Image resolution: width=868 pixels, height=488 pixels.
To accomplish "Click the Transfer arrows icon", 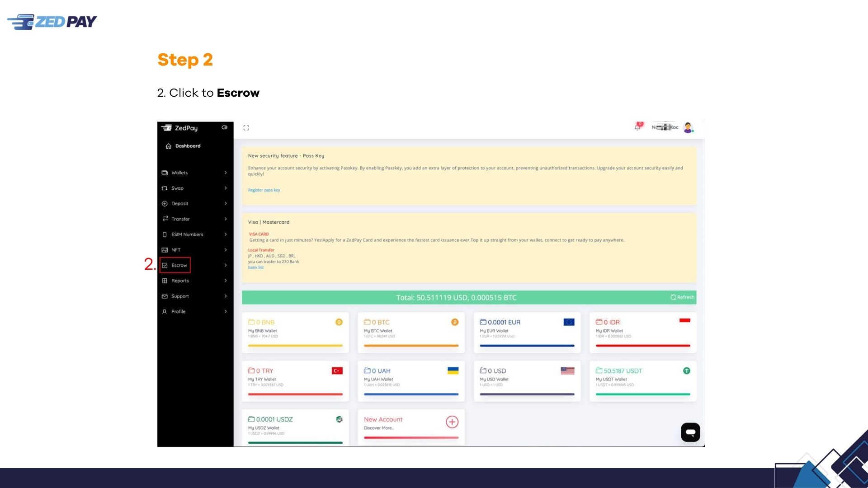I will [165, 219].
